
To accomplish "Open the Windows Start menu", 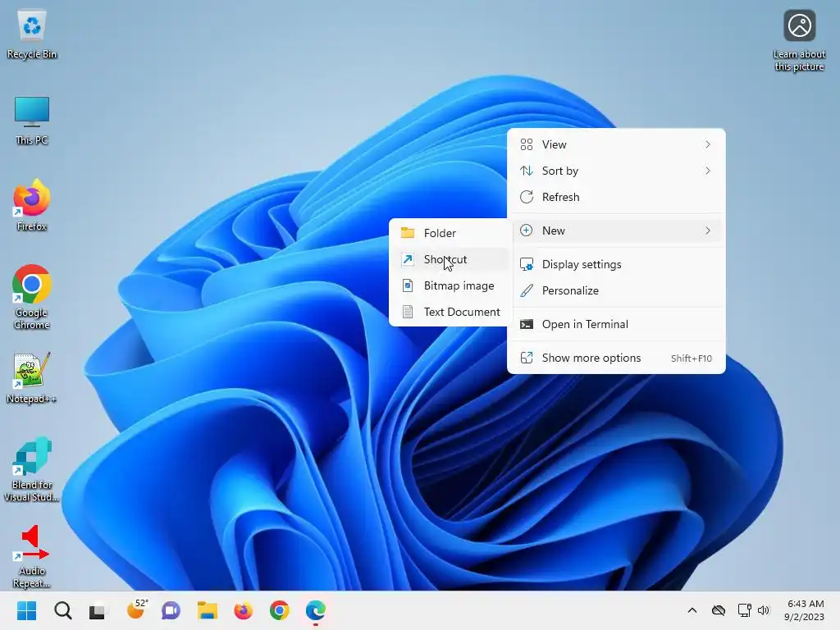I will pos(26,610).
